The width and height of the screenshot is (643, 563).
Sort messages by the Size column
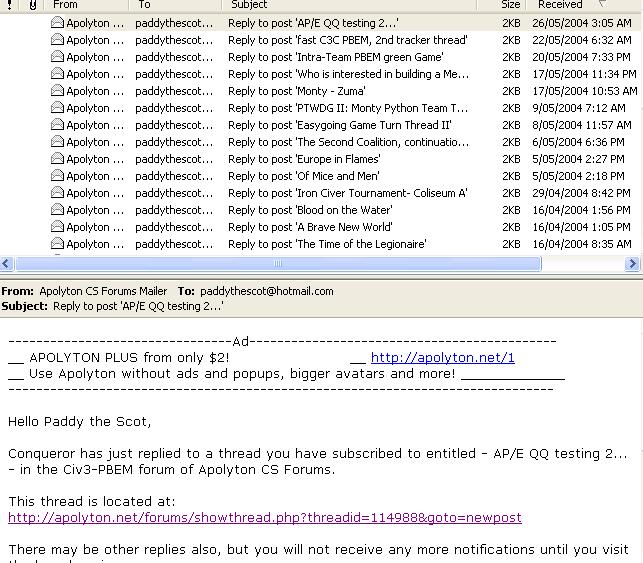coord(502,5)
